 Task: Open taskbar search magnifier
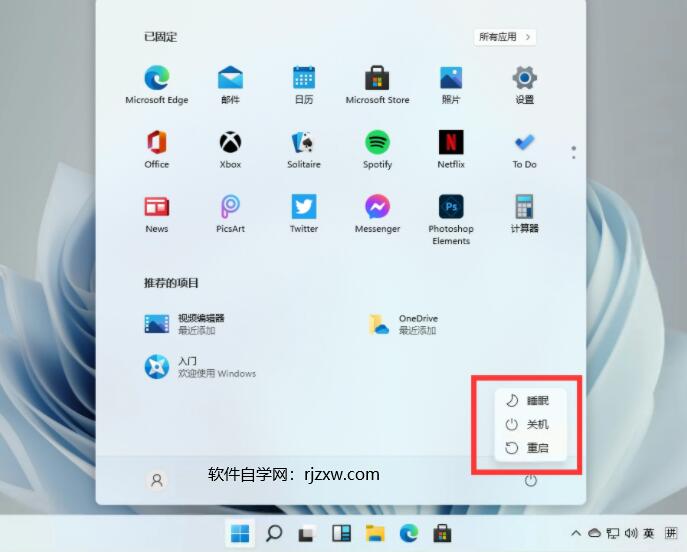coord(274,533)
